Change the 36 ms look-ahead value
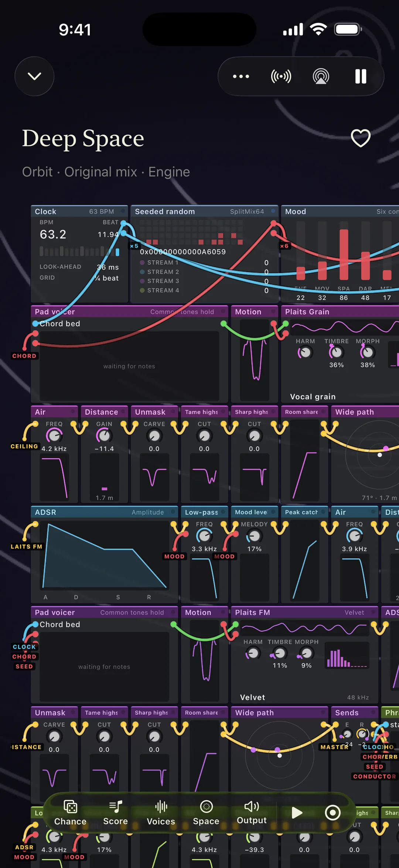 (108, 267)
